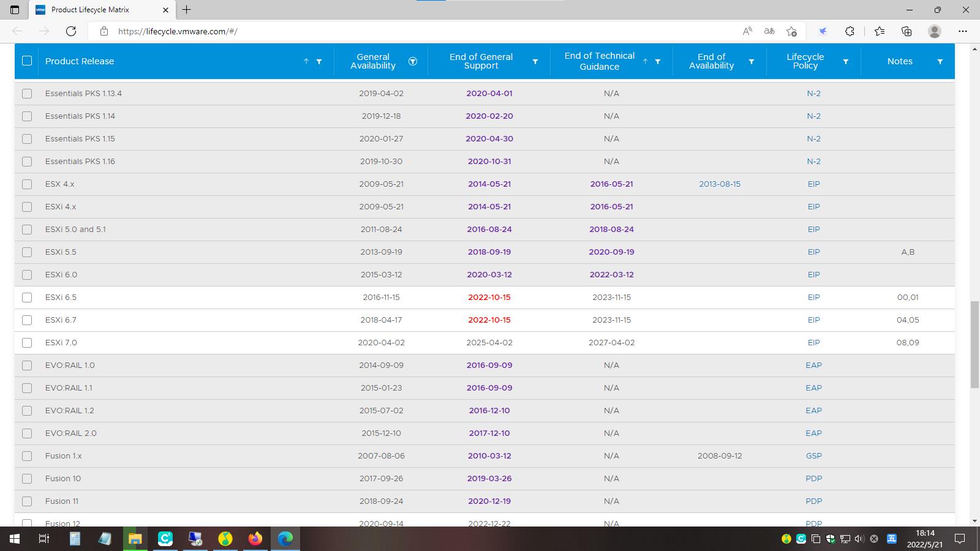The width and height of the screenshot is (980, 551).
Task: Check the ESX 4.x row checkbox
Action: point(27,184)
